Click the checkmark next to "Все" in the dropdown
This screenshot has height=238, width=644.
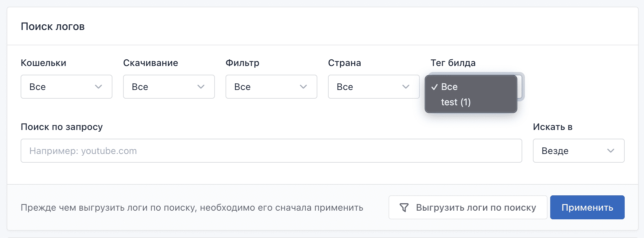[x=434, y=87]
